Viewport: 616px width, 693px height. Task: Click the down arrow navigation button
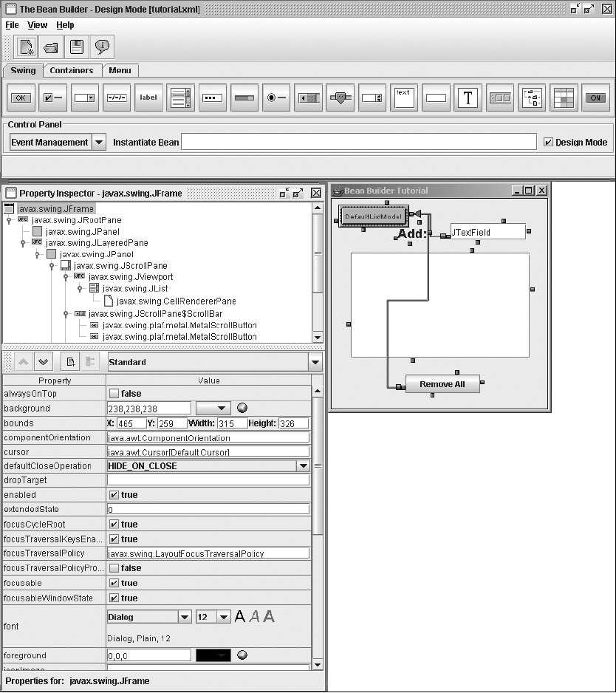click(44, 362)
